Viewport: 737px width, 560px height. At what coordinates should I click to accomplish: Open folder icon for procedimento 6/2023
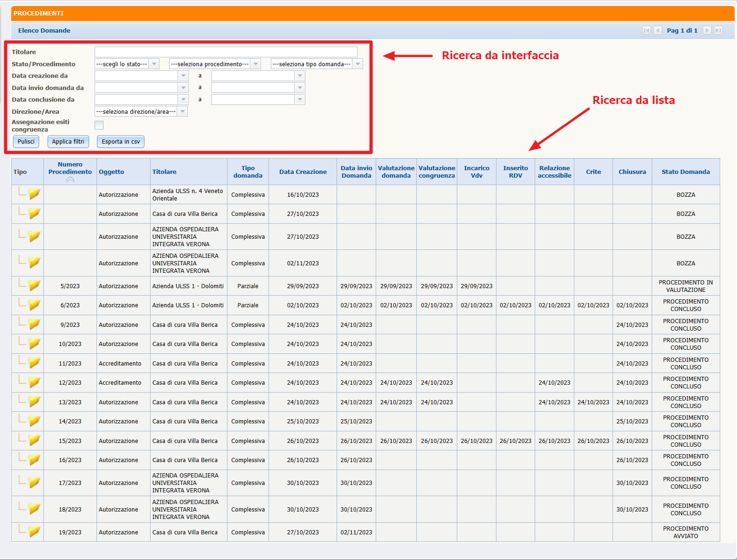(x=34, y=305)
